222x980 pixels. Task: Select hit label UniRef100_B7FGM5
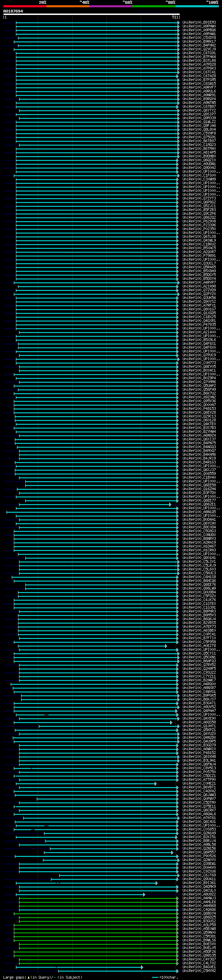click(199, 80)
